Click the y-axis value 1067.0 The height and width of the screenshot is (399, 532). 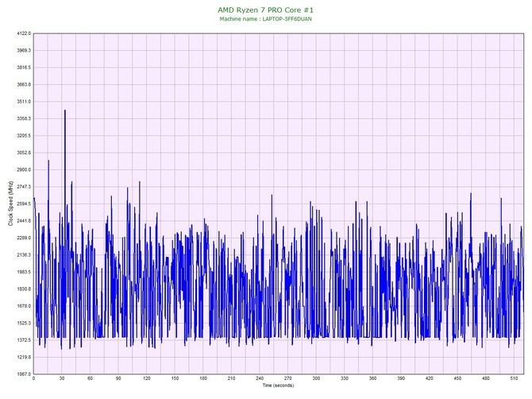[24, 374]
